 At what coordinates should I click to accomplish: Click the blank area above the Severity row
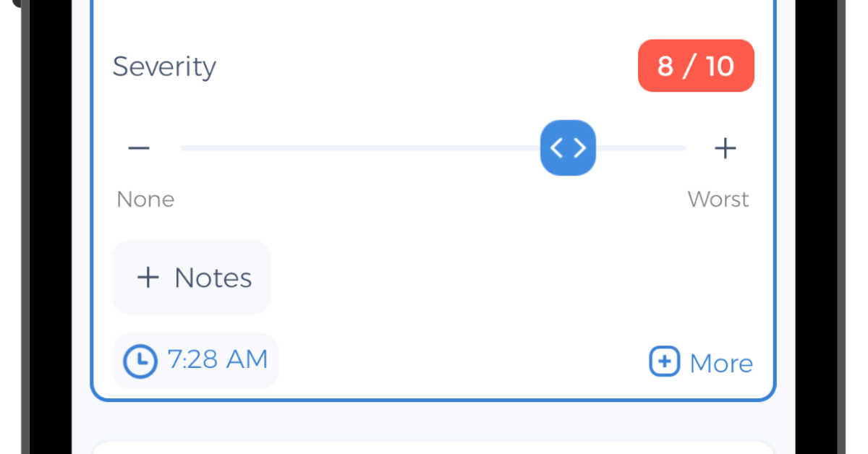[433, 18]
